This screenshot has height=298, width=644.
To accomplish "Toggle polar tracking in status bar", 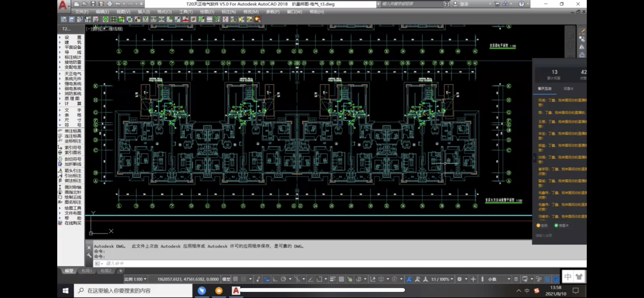I will (283, 279).
